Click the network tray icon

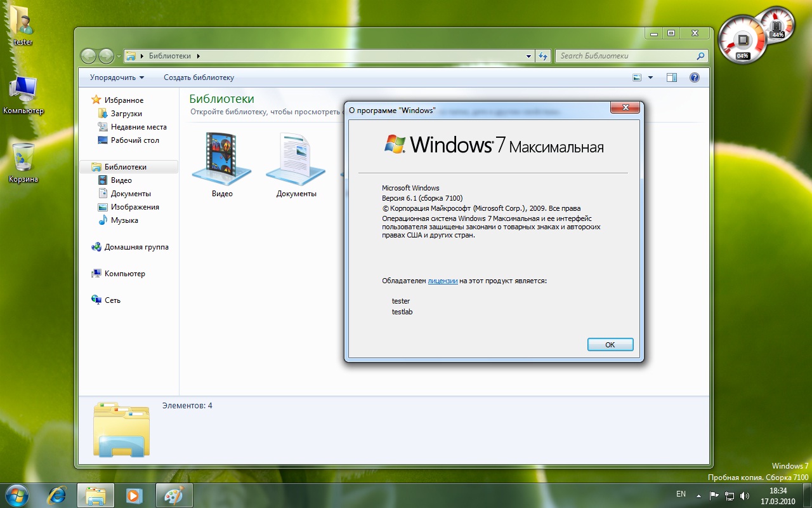(730, 495)
